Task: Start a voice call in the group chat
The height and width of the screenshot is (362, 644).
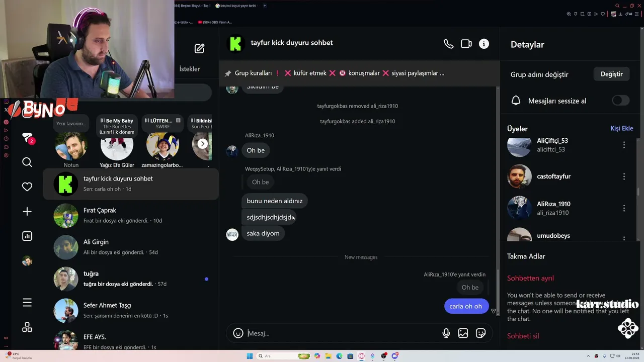Action: coord(448,44)
